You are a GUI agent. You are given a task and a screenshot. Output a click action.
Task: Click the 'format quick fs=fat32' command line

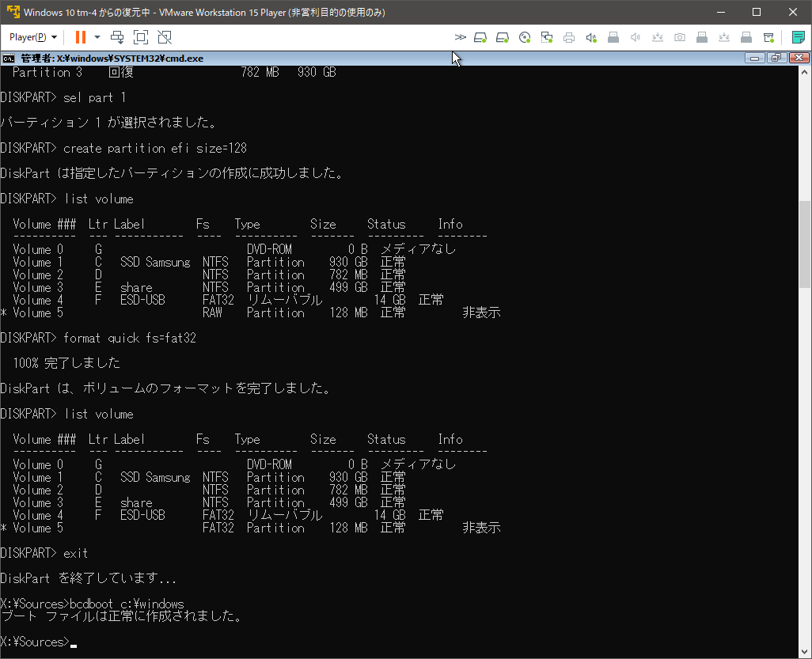98,338
